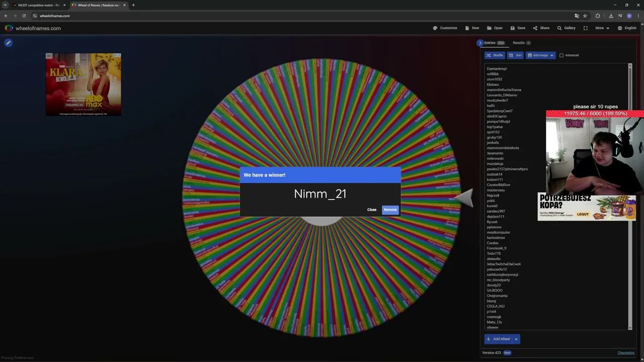Click the Add image button
644x362 pixels.
pyautogui.click(x=537, y=55)
